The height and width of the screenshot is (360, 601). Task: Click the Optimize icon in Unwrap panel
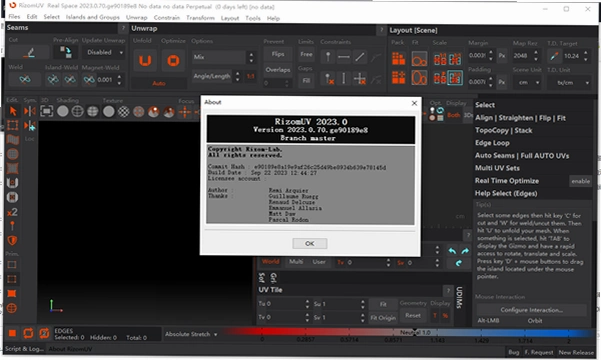(173, 61)
